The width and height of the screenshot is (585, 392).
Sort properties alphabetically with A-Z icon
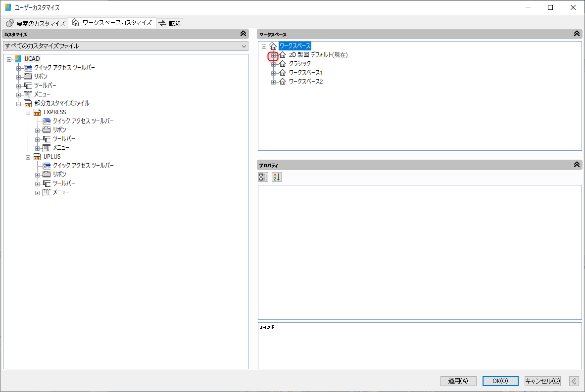[277, 177]
